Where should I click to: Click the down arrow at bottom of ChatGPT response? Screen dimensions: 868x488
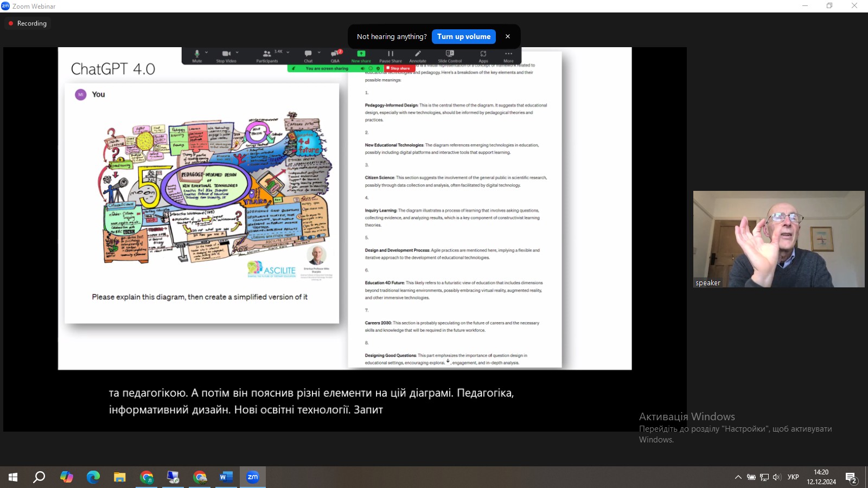pyautogui.click(x=448, y=361)
